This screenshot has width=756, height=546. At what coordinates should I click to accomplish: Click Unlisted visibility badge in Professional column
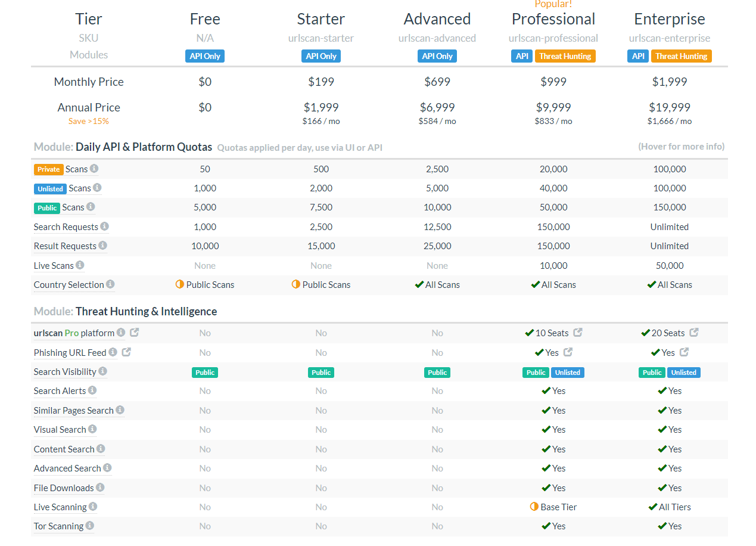568,373
